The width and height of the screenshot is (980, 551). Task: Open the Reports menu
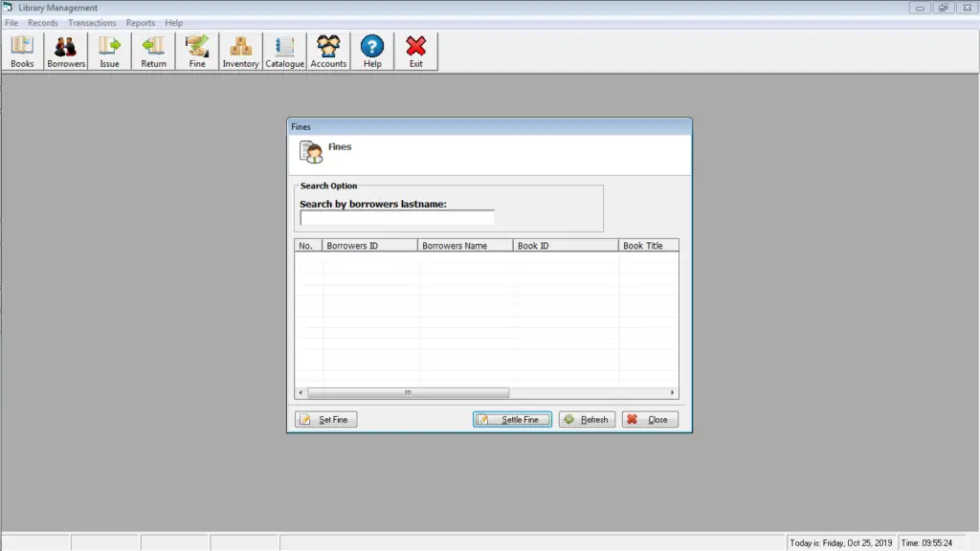[x=140, y=22]
